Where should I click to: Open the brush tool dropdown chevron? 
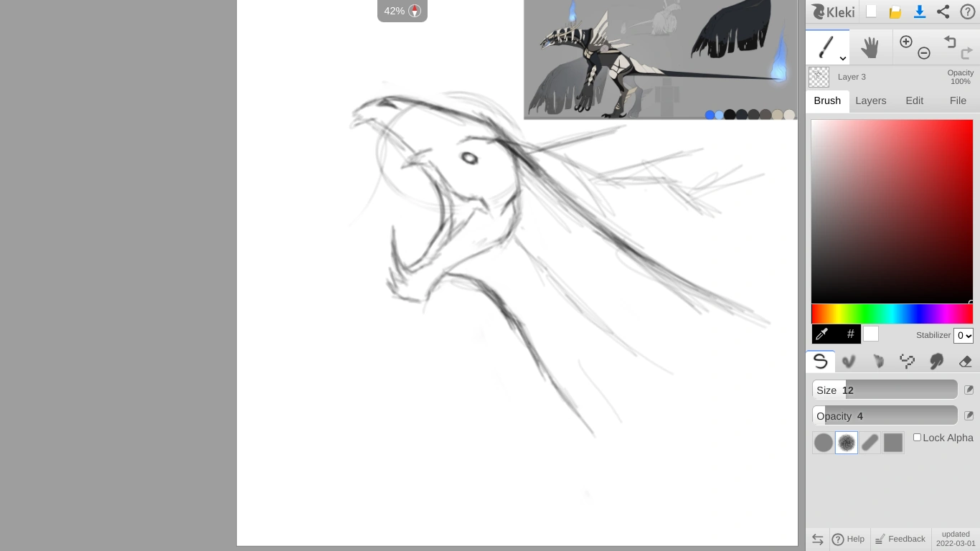842,58
